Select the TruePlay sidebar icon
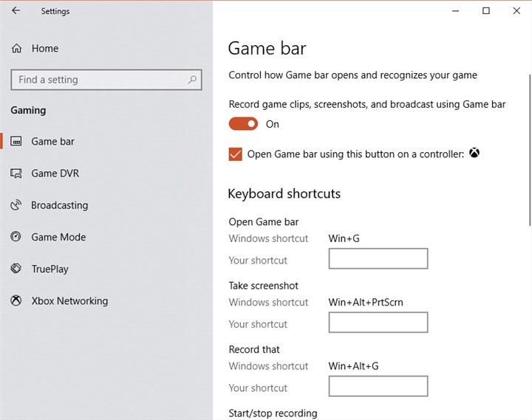This screenshot has height=420, width=532. (16, 269)
